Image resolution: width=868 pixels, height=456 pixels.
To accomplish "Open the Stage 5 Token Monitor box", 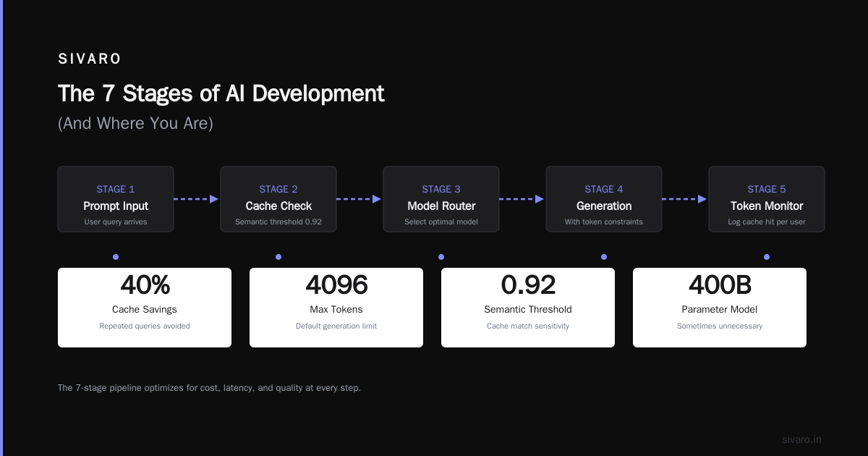I will point(767,199).
